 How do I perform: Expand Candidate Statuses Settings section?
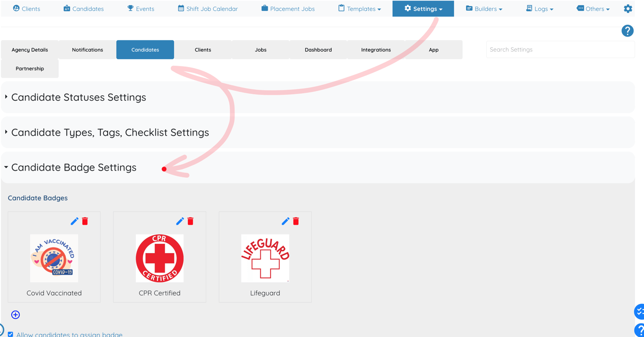pos(78,97)
